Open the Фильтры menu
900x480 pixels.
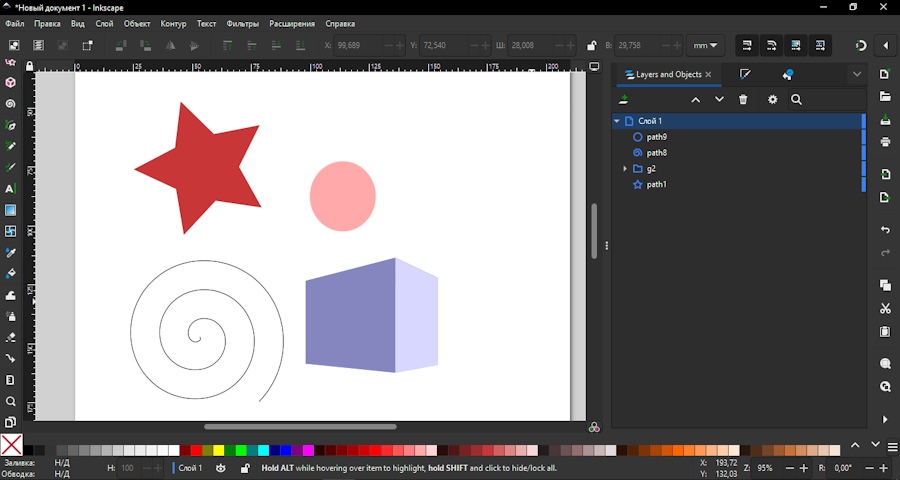pos(242,23)
